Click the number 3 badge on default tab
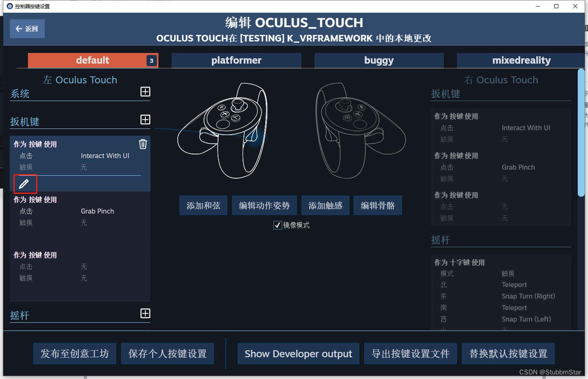Image resolution: width=588 pixels, height=379 pixels. (x=152, y=60)
